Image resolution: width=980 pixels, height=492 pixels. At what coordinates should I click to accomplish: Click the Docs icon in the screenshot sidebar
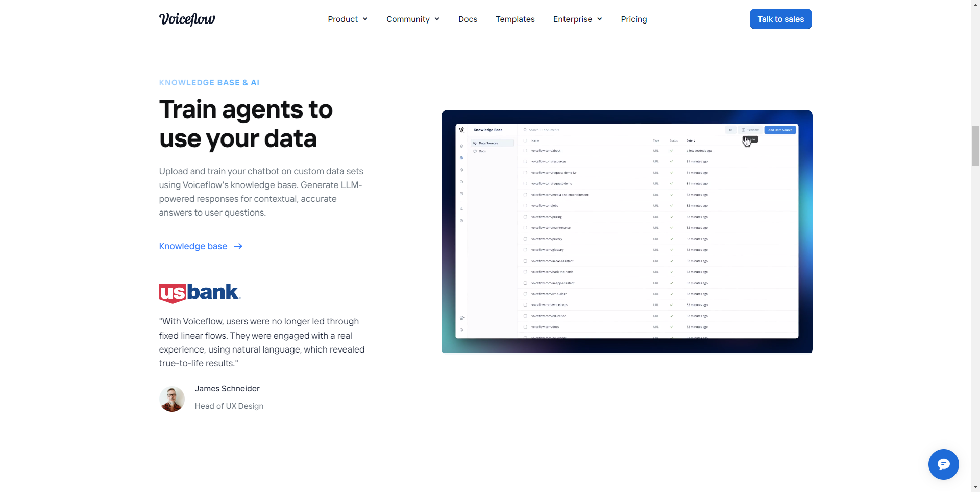click(x=475, y=151)
